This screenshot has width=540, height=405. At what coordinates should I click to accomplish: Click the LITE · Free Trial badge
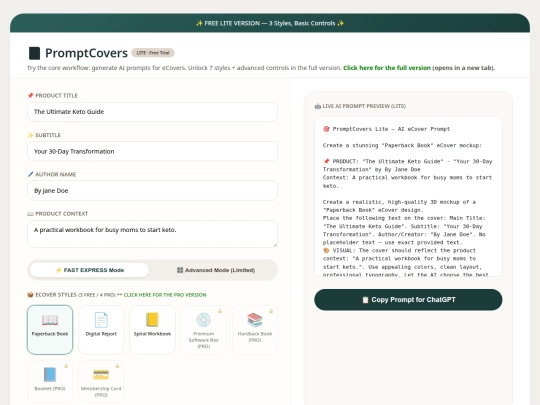coord(153,53)
